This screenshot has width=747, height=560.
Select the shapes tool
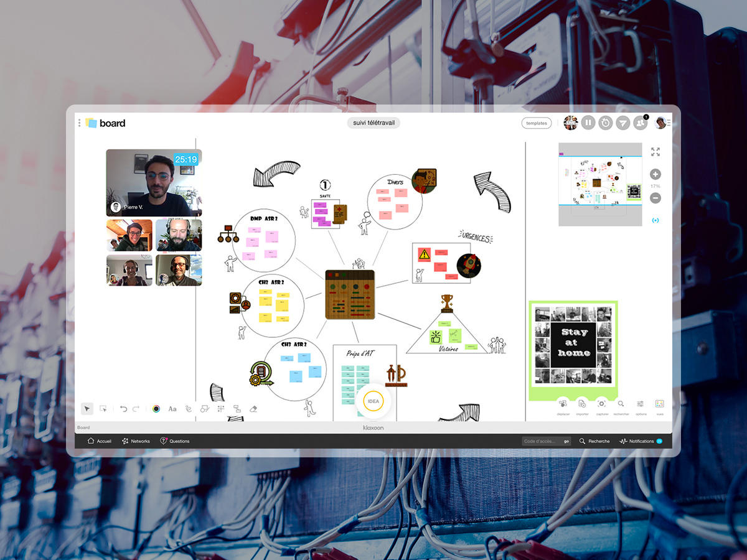(x=204, y=409)
